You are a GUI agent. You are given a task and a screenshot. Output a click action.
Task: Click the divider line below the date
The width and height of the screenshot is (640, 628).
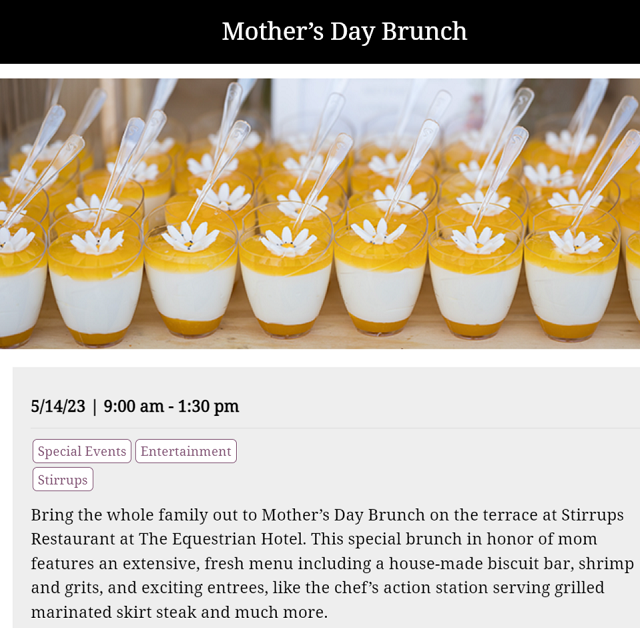(x=335, y=428)
